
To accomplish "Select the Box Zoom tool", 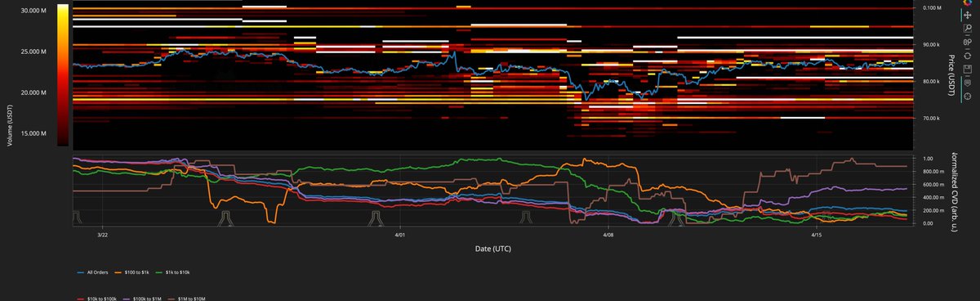I will pos(967,28).
